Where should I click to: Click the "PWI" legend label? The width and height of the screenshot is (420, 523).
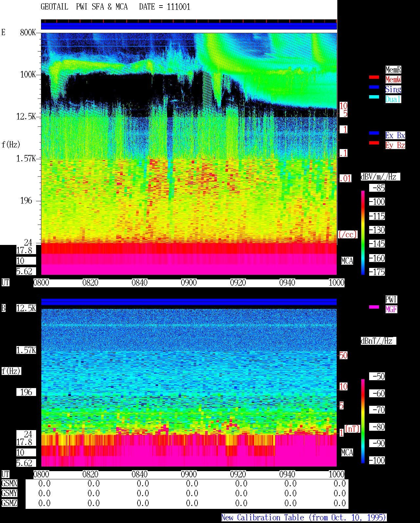pyautogui.click(x=391, y=299)
